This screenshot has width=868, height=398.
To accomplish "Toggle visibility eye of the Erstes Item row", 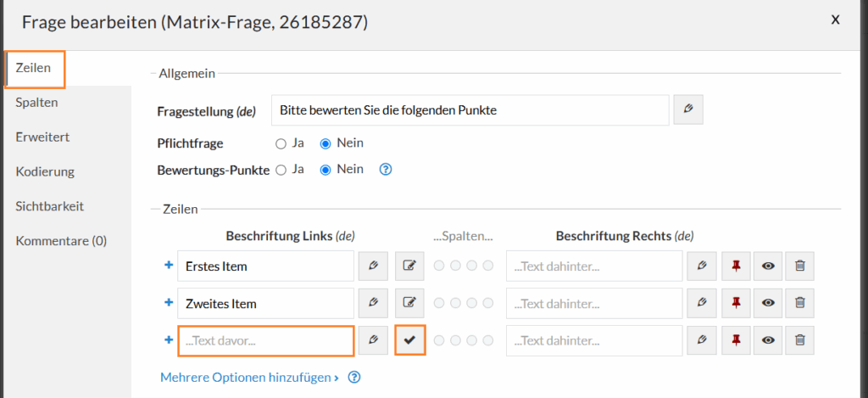I will (767, 266).
